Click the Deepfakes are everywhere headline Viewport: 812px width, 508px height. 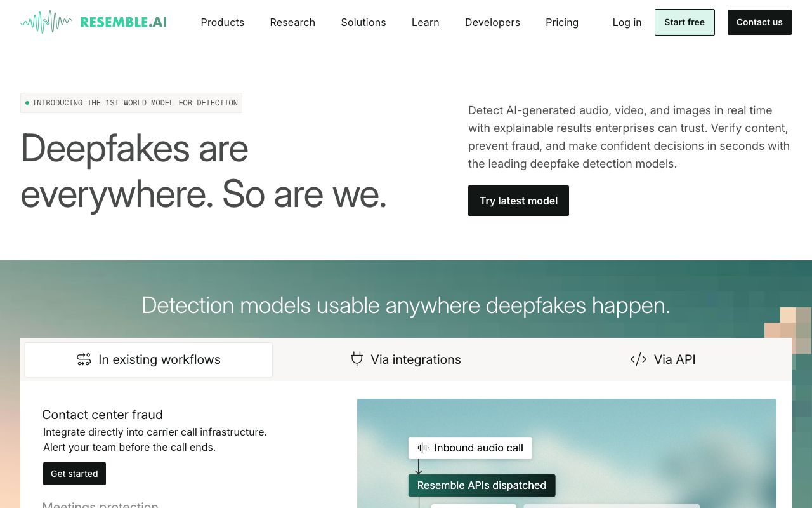click(x=204, y=171)
